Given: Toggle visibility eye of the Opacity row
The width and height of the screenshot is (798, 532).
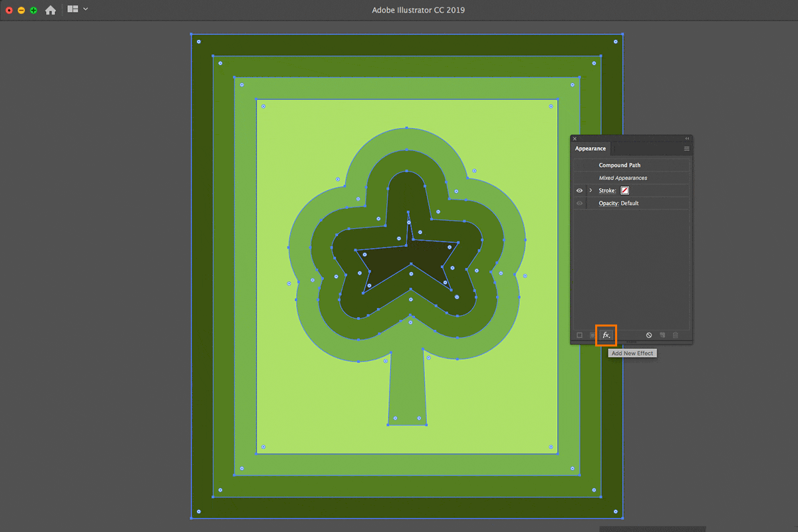Looking at the screenshot, I should (579, 203).
